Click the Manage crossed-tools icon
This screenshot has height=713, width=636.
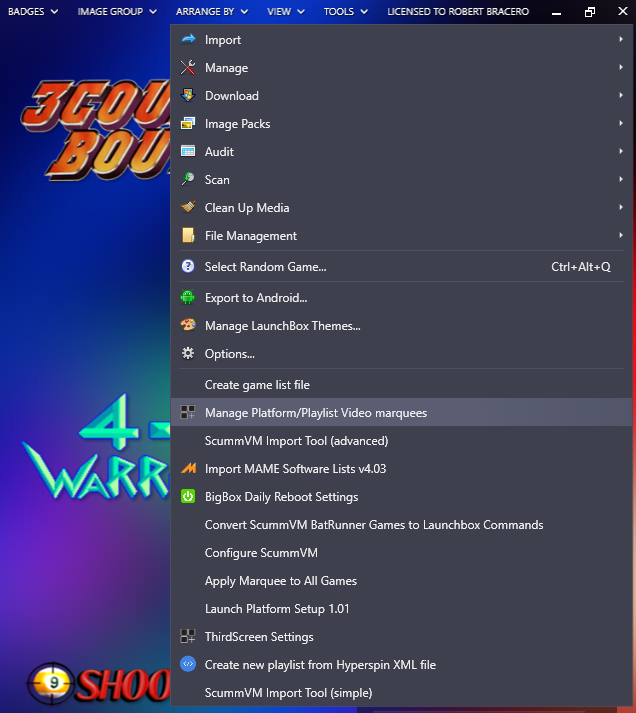pyautogui.click(x=188, y=68)
